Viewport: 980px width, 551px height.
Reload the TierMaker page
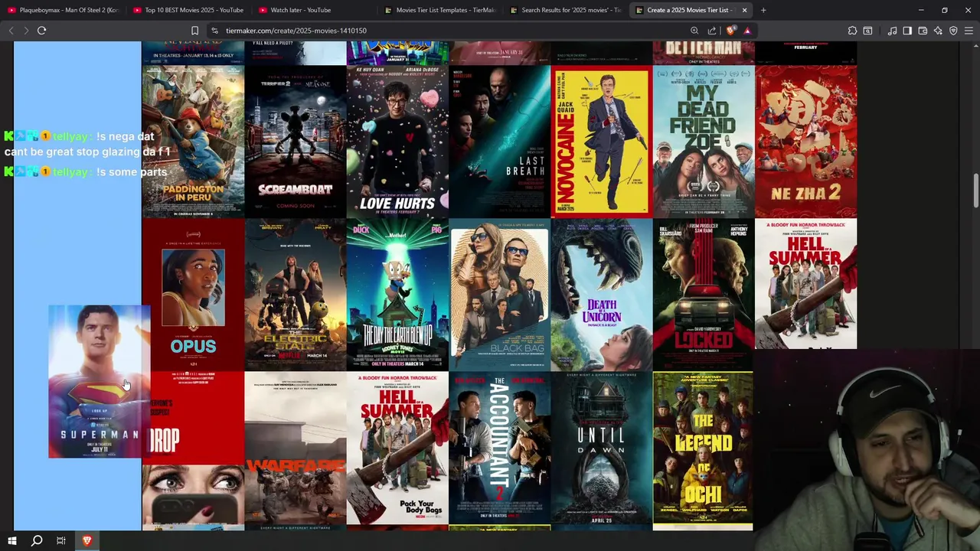pos(42,31)
